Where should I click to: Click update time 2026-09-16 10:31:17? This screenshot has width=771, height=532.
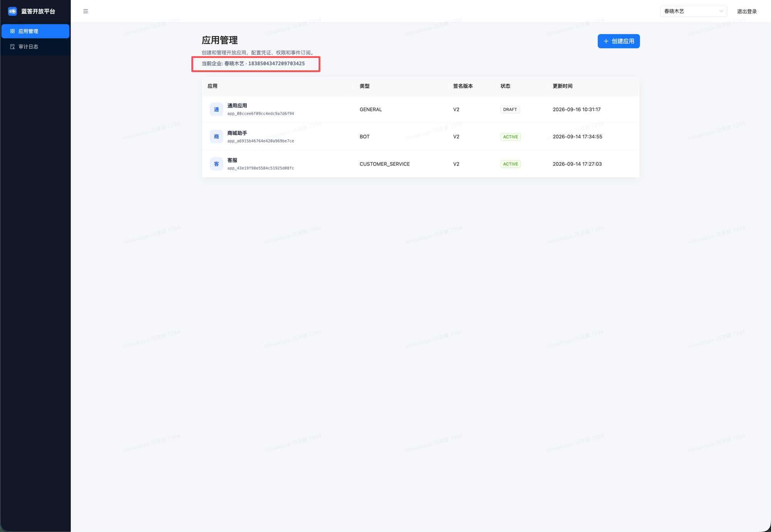[x=576, y=109]
